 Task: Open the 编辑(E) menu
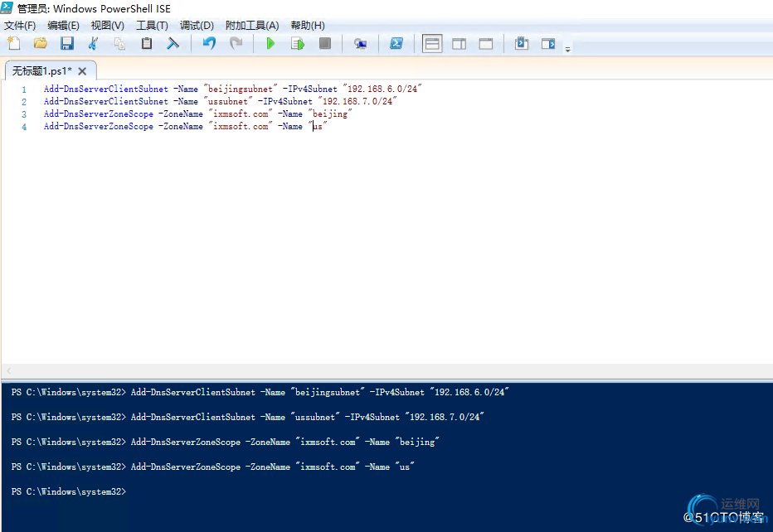[x=63, y=25]
